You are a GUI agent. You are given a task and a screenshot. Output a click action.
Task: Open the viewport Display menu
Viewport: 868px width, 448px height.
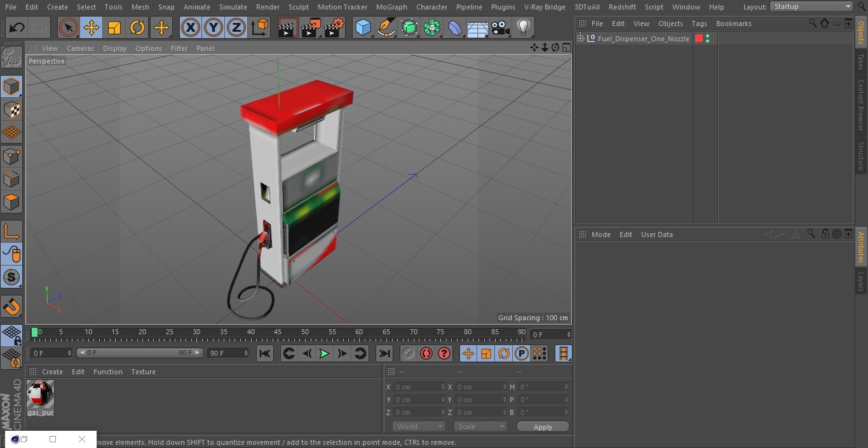(114, 48)
